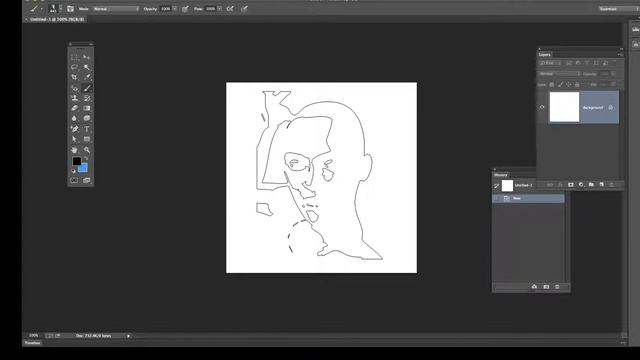
Task: Enable airbrush-style build-up
Action: tap(230, 9)
